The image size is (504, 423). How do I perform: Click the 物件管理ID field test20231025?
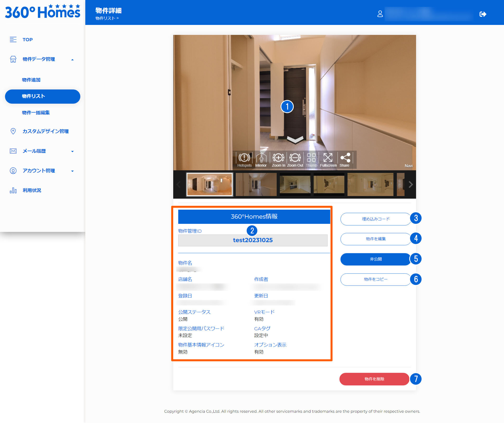click(253, 240)
